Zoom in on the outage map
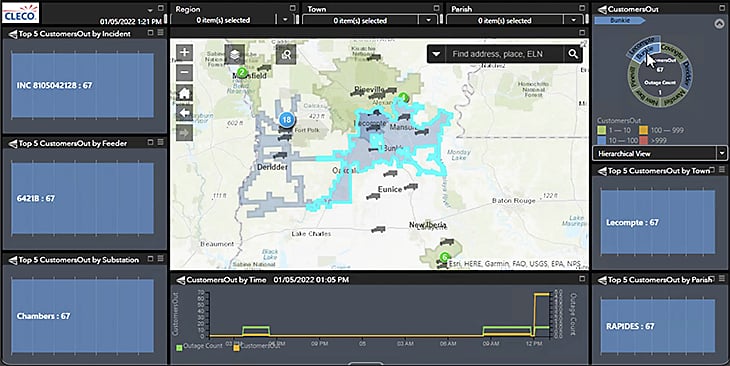This screenshot has width=730, height=366. coord(184,52)
